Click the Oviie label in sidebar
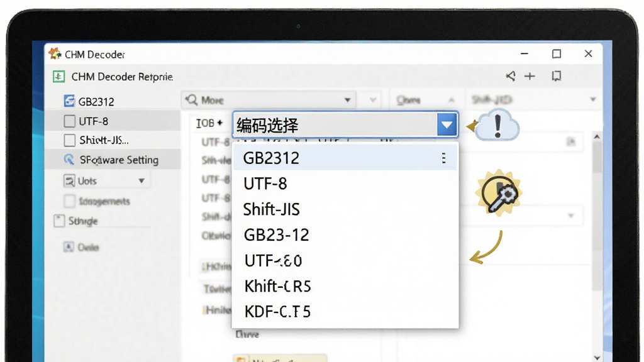This screenshot has height=362, width=644. (88, 247)
